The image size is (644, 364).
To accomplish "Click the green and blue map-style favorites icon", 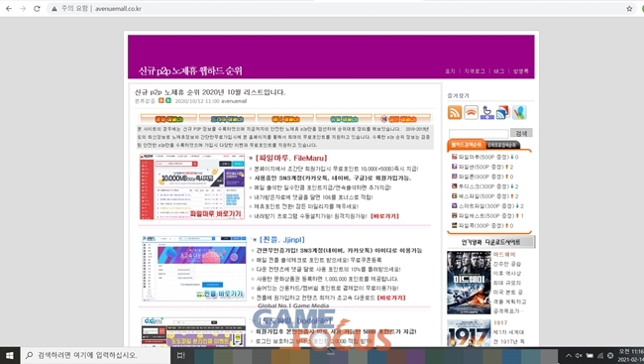I will 519,112.
